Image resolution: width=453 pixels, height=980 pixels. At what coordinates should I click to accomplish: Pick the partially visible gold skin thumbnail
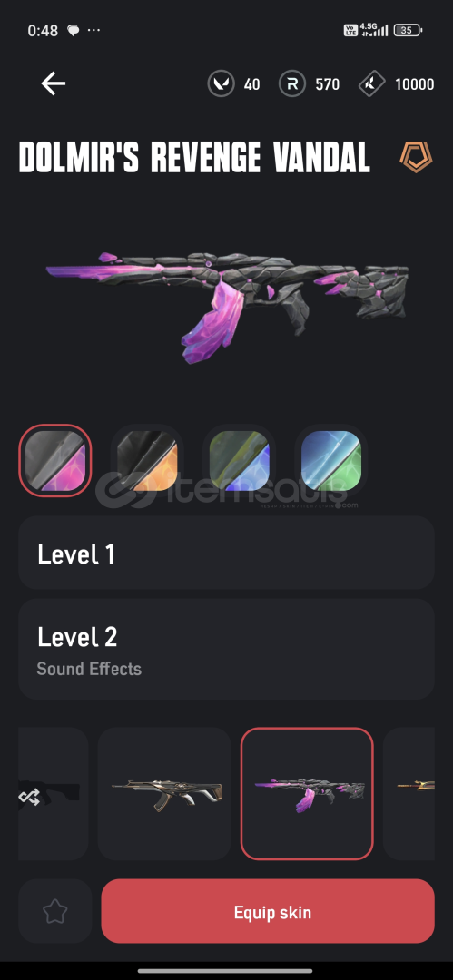click(409, 794)
